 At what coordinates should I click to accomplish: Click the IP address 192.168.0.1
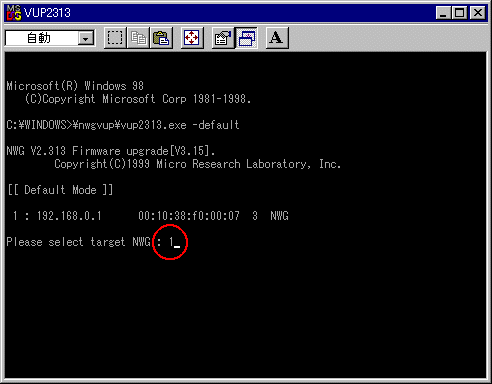pyautogui.click(x=69, y=216)
